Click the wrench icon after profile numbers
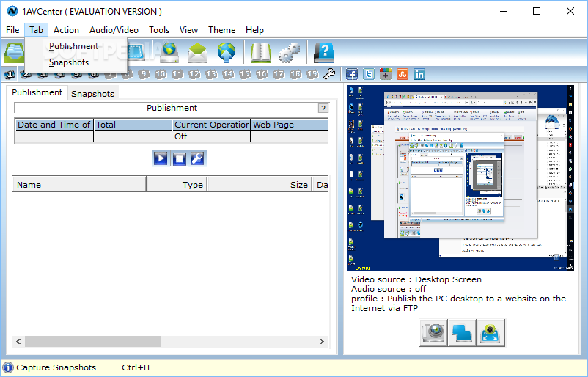The width and height of the screenshot is (588, 377). coord(329,74)
